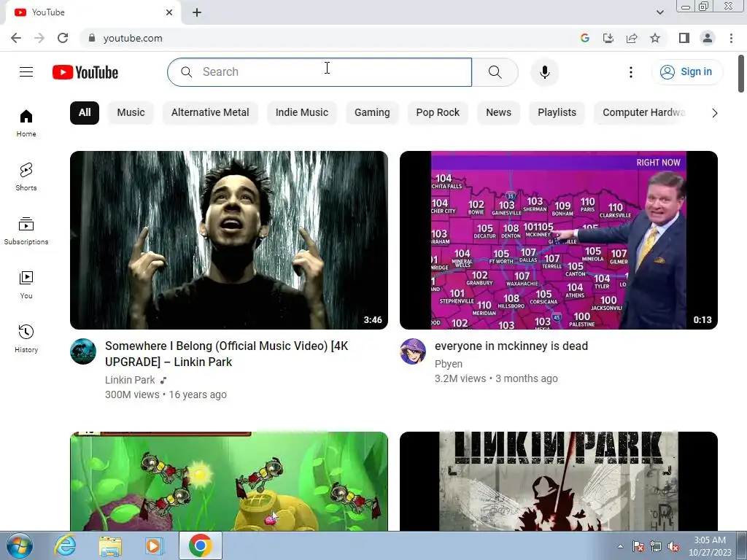Click the magnifier search button
Viewport: 747px width, 560px height.
click(495, 72)
